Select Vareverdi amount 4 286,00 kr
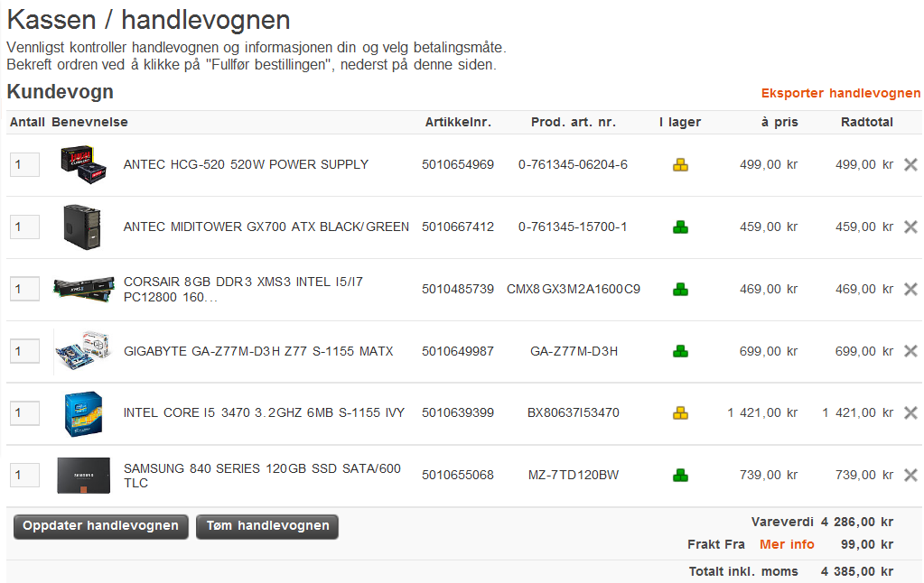The width and height of the screenshot is (924, 583). (x=857, y=522)
